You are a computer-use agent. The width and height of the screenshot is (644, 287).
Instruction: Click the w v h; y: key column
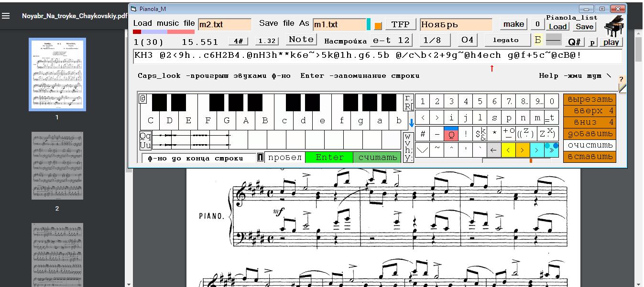408,147
